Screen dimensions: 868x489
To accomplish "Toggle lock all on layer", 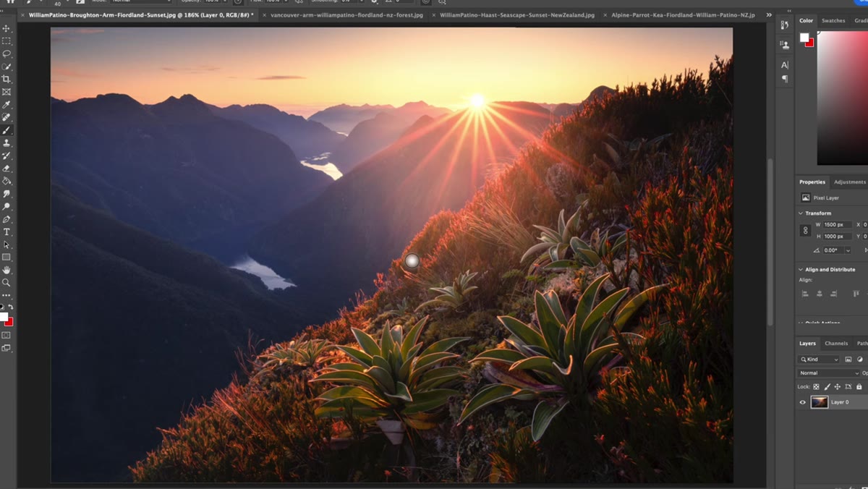I will [x=859, y=387].
